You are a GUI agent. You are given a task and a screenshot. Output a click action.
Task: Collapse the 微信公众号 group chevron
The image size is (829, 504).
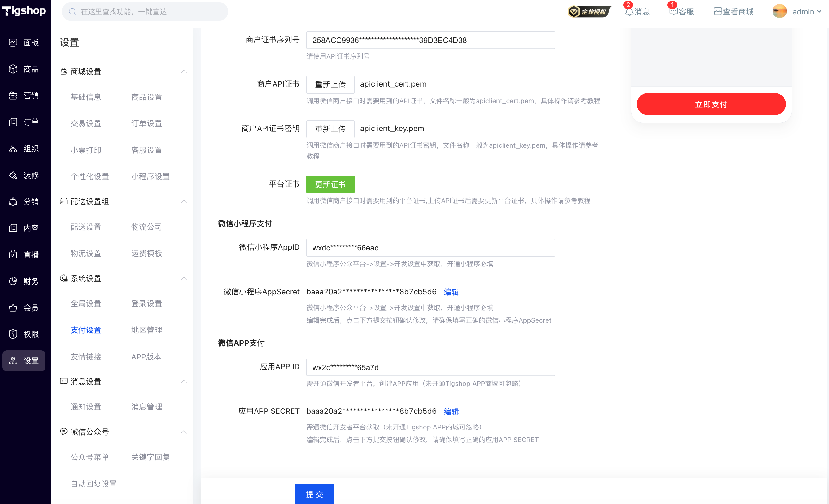click(x=184, y=432)
